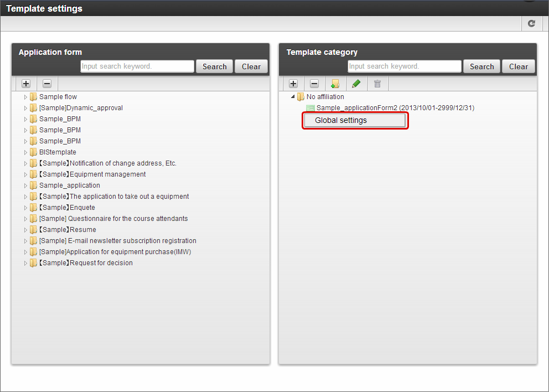Collapse all in Application form tree
The image size is (549, 392).
click(x=47, y=84)
